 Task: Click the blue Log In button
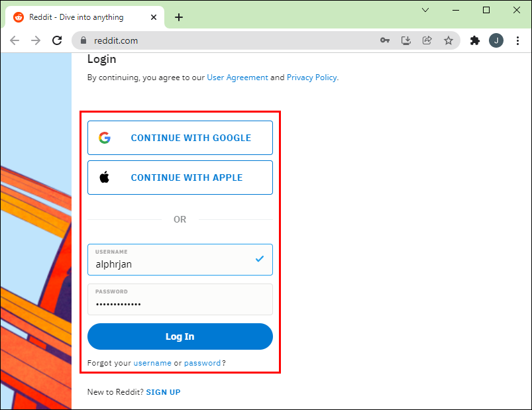click(180, 336)
